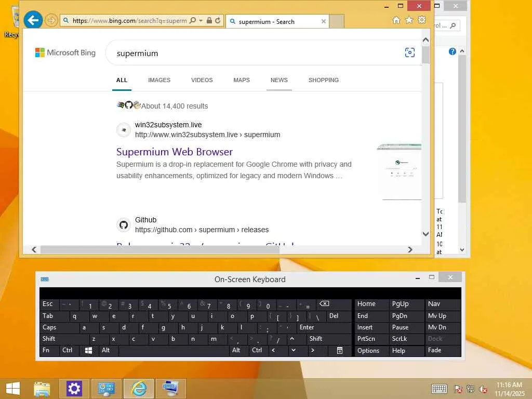Open the Supermium result thumbnail image
The width and height of the screenshot is (532, 399).
click(400, 171)
